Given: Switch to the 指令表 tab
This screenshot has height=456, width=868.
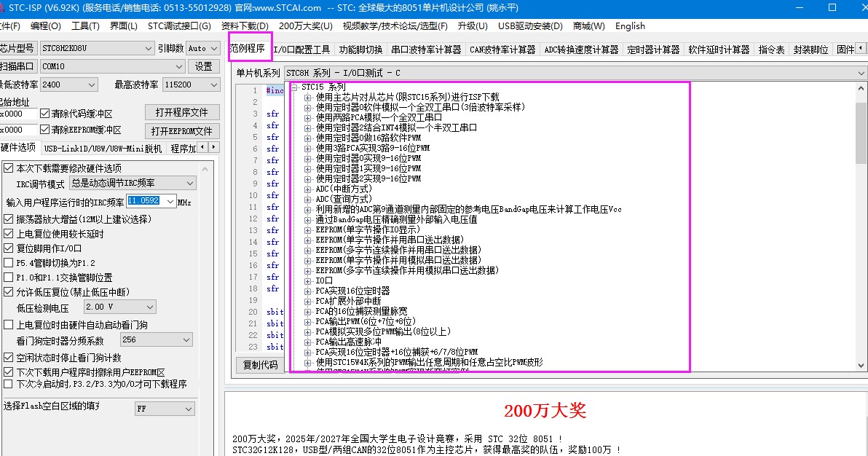Looking at the screenshot, I should pos(771,50).
